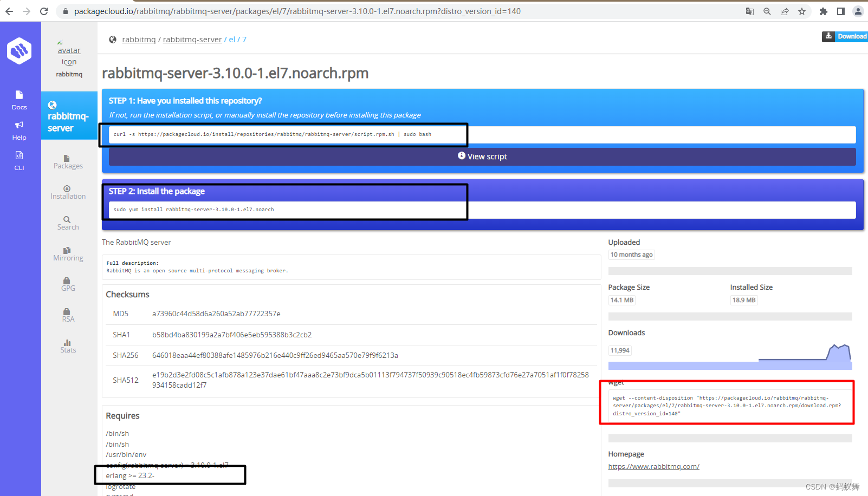Click the browser back arrow
Screen dimensions: 868x496
click(x=9, y=11)
